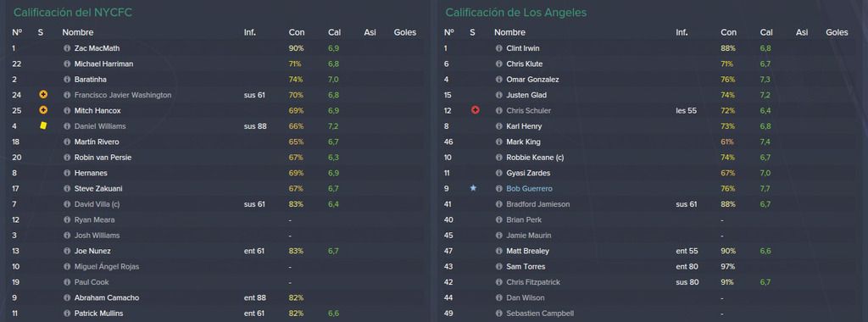Click substitution icon beside Mitch Hancox
Viewport: 868px width, 322px height.
(43, 111)
